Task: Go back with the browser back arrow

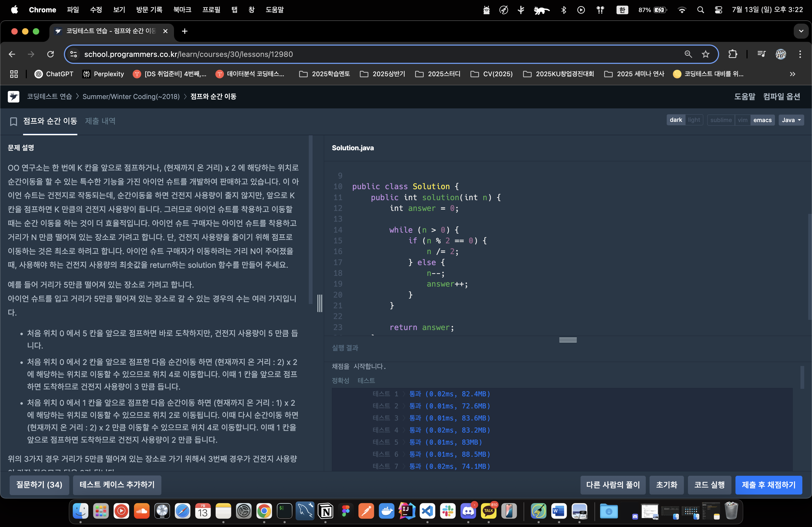Action: (x=12, y=54)
